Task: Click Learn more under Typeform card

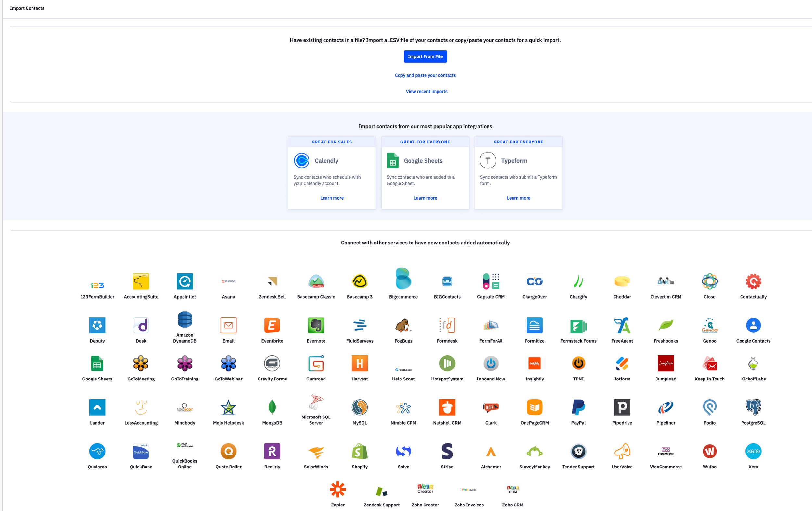Action: point(518,198)
